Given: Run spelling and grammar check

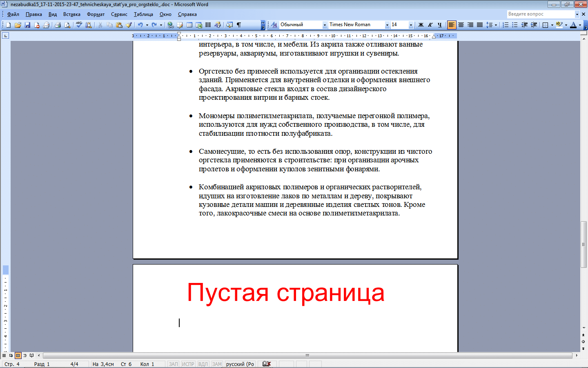Looking at the screenshot, I should tap(79, 25).
